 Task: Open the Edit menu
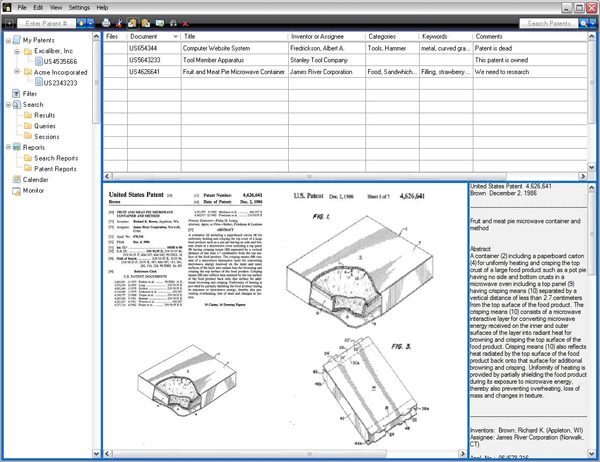pos(38,7)
